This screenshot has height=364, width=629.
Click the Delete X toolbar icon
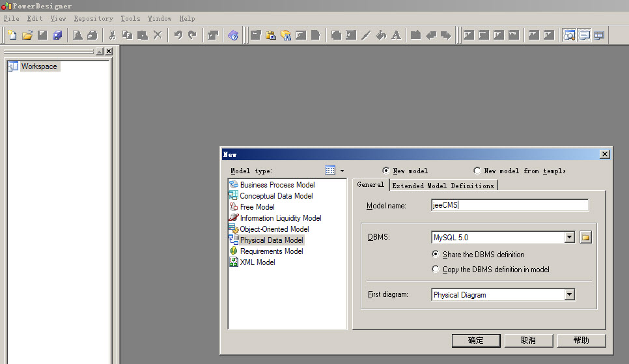[158, 35]
